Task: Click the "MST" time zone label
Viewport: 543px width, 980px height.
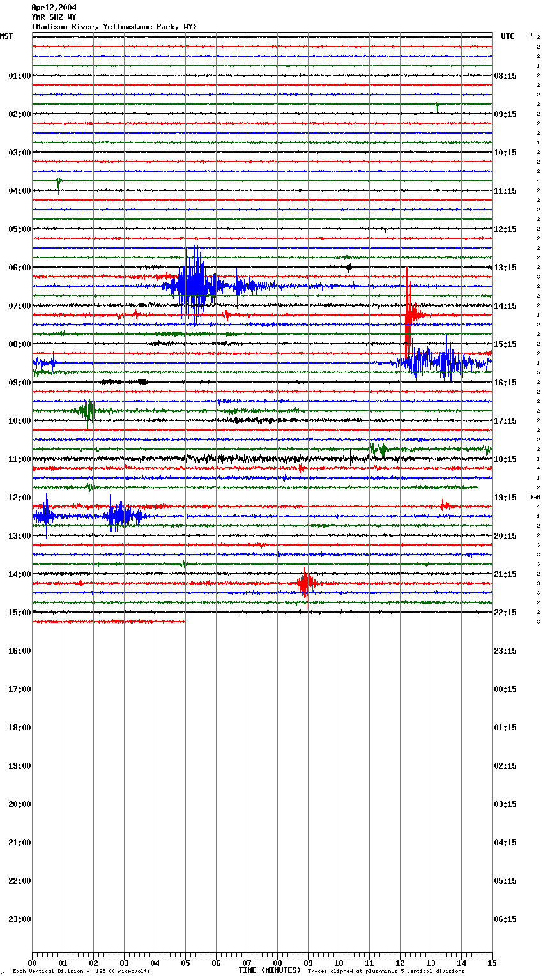Action: 6,36
